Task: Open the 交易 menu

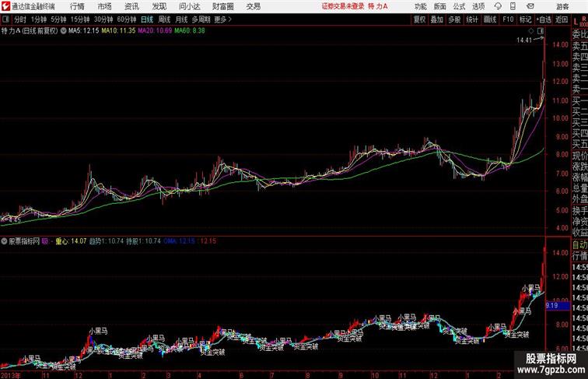Action: click(x=253, y=6)
